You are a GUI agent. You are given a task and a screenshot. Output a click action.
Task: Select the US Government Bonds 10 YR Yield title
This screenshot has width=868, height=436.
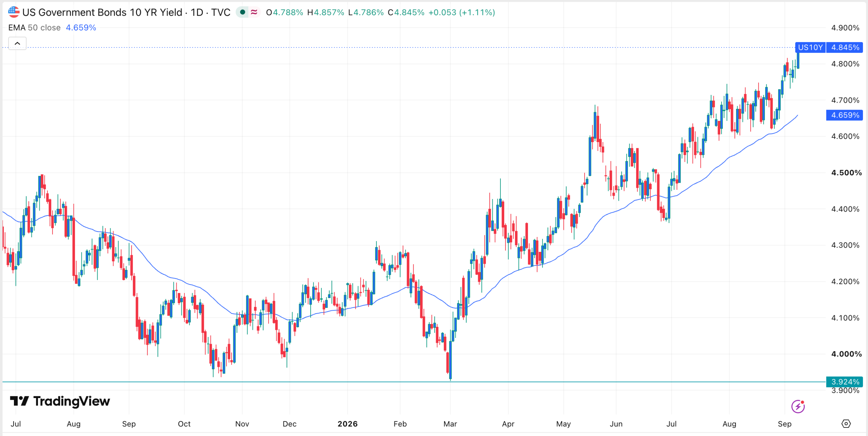(102, 13)
